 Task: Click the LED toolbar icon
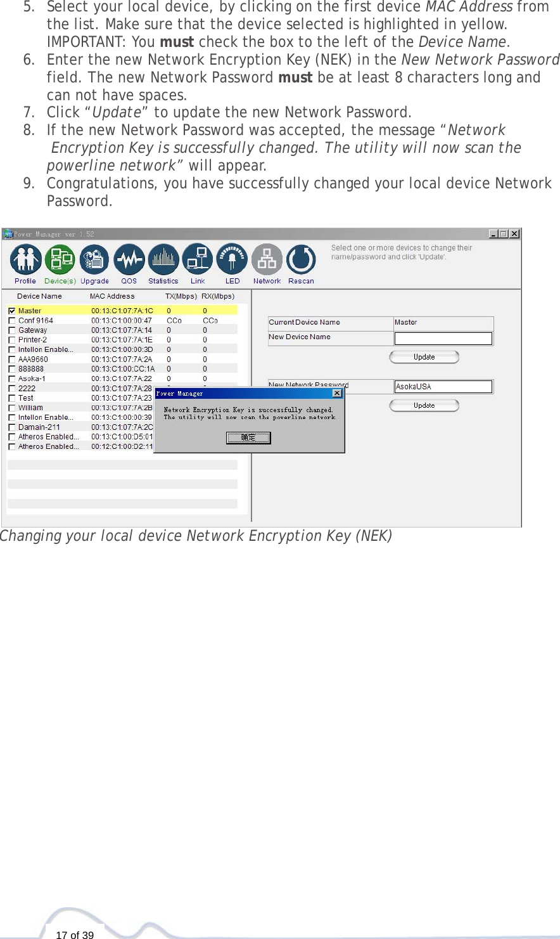(232, 259)
